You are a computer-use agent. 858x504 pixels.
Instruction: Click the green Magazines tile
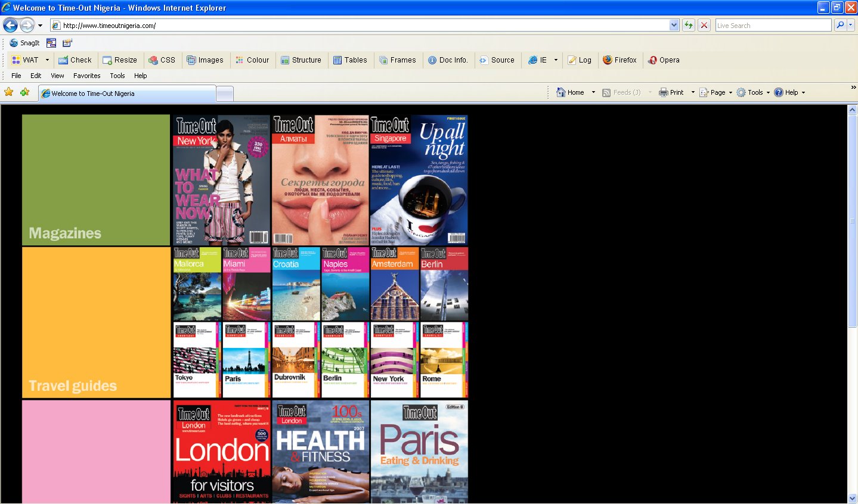click(96, 180)
